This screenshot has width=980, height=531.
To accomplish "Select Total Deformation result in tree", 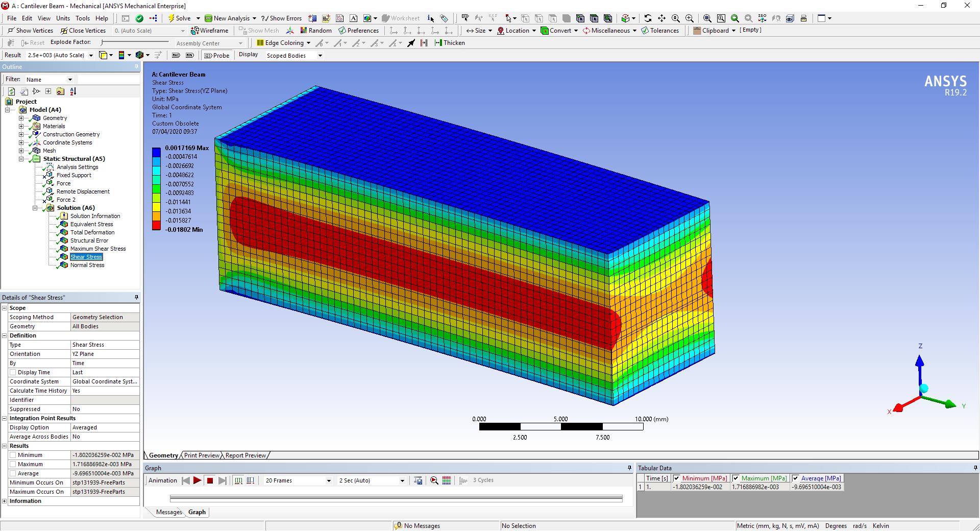I will (x=92, y=232).
